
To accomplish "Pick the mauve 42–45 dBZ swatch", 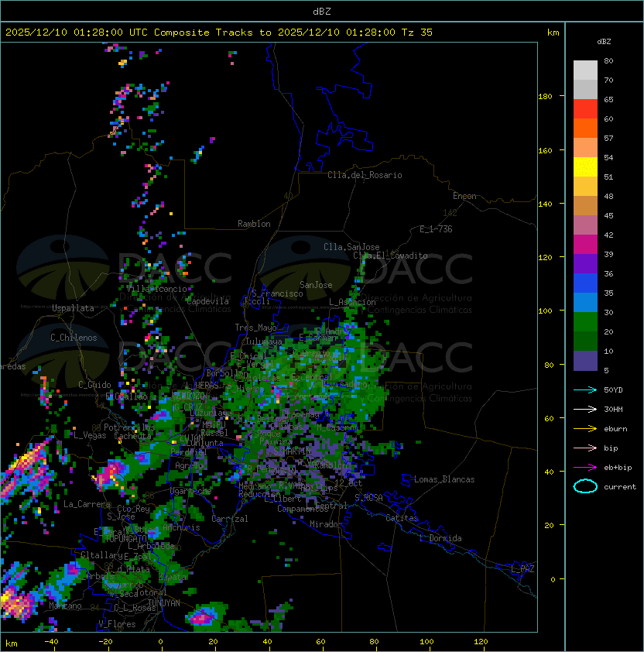I will [585, 225].
